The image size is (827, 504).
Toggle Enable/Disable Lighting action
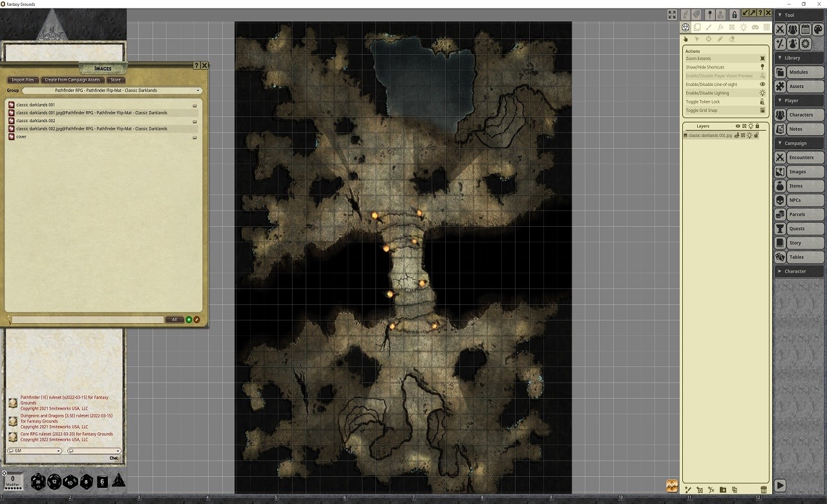point(726,93)
